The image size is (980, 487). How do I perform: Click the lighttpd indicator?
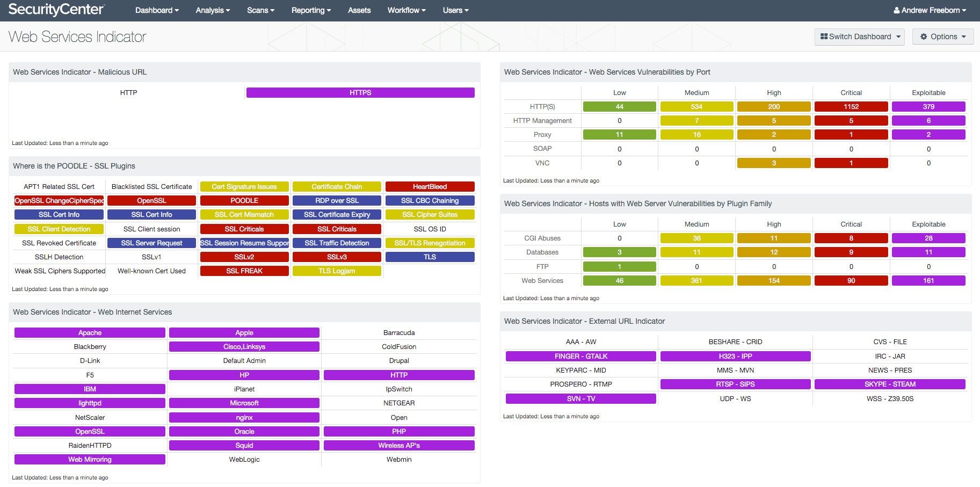coord(90,403)
